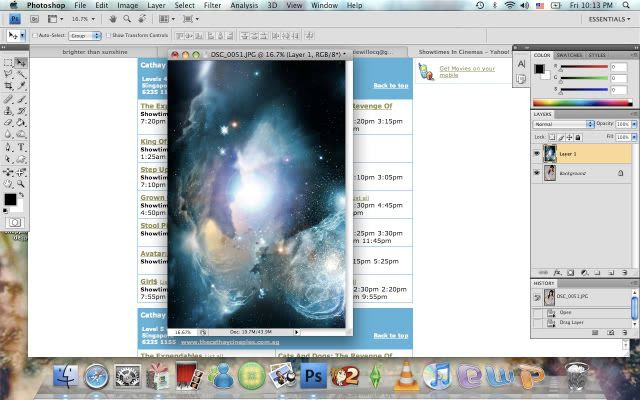Select the Lasso tool
Viewport: 640px width, 400px height.
coord(8,74)
